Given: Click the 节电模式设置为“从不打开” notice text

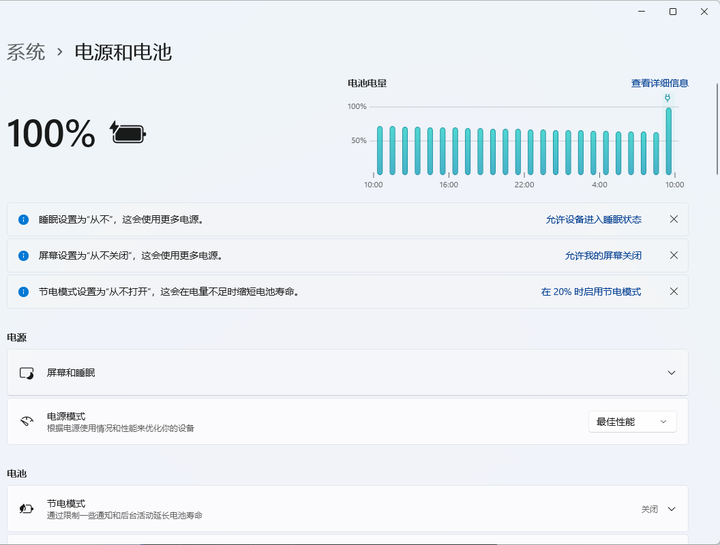Looking at the screenshot, I should click(x=169, y=292).
